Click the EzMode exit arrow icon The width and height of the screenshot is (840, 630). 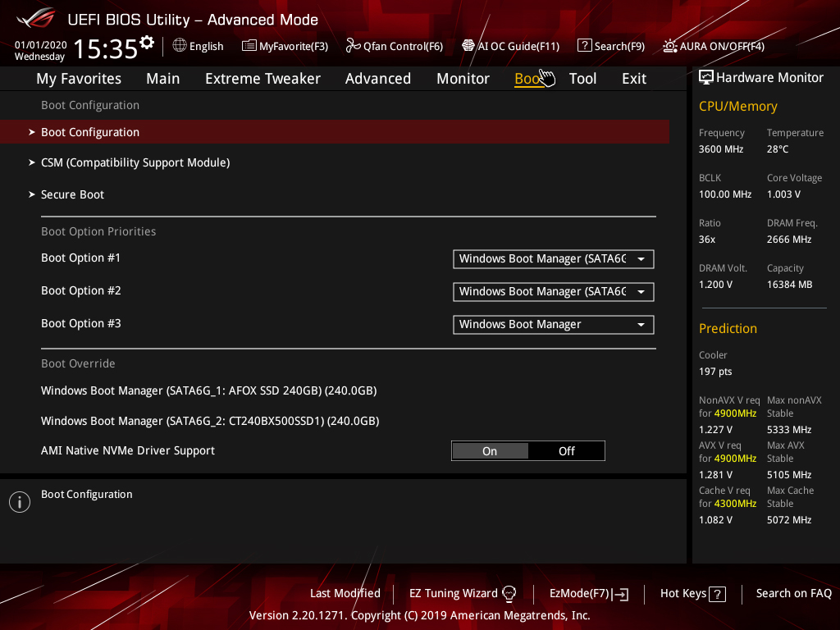(x=621, y=594)
